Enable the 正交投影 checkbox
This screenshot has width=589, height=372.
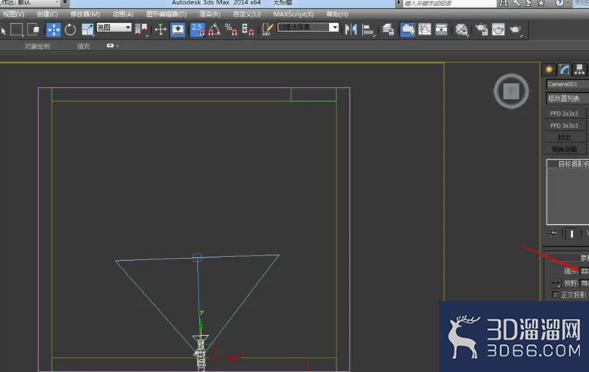(555, 295)
